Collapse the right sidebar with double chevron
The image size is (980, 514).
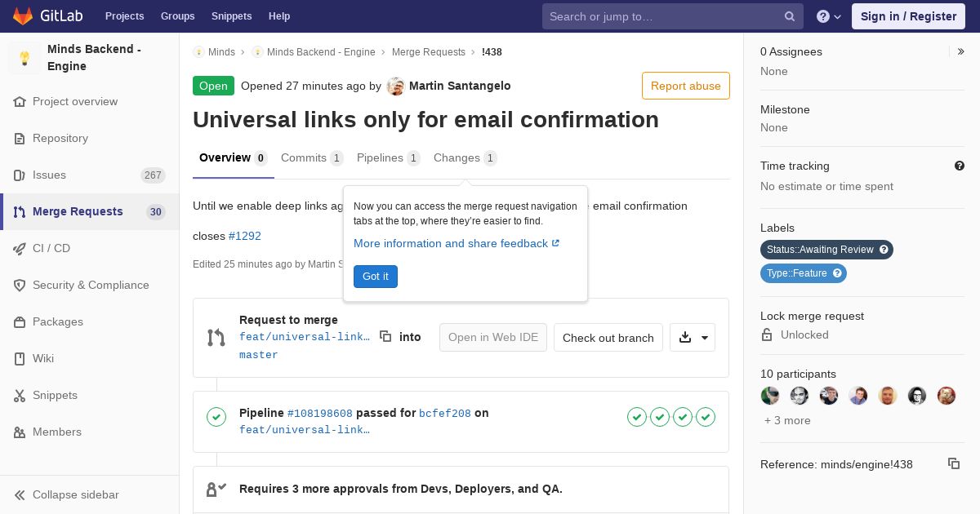961,51
